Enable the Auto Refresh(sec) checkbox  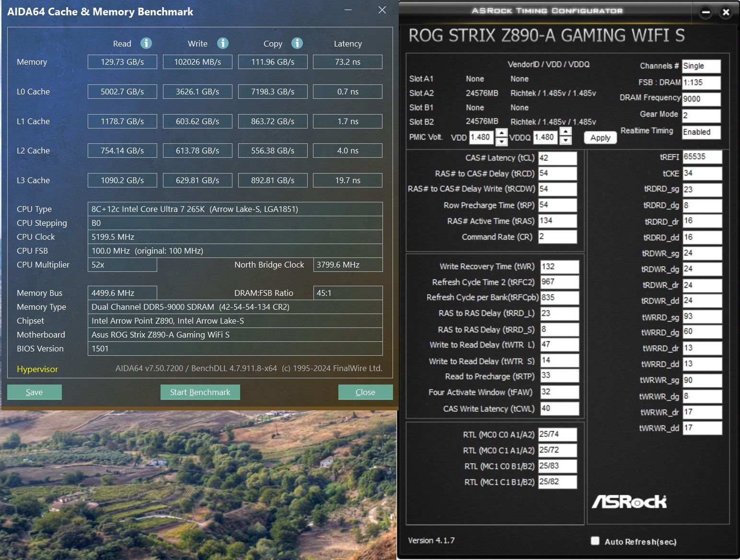pos(595,541)
